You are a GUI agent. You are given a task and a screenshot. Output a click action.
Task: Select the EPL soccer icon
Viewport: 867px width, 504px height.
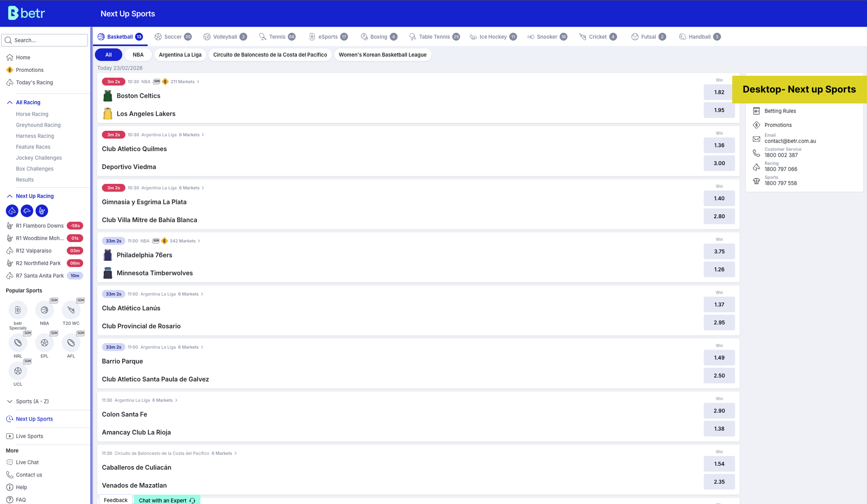[45, 343]
